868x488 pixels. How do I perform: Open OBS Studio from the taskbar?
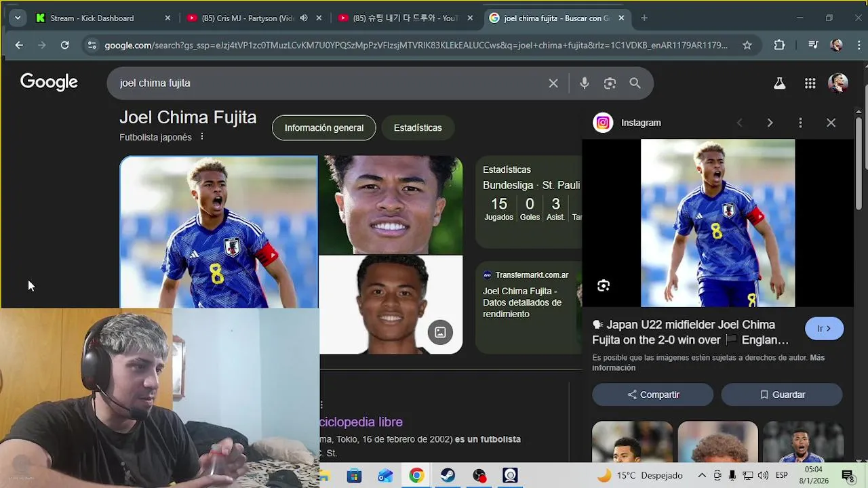[479, 476]
